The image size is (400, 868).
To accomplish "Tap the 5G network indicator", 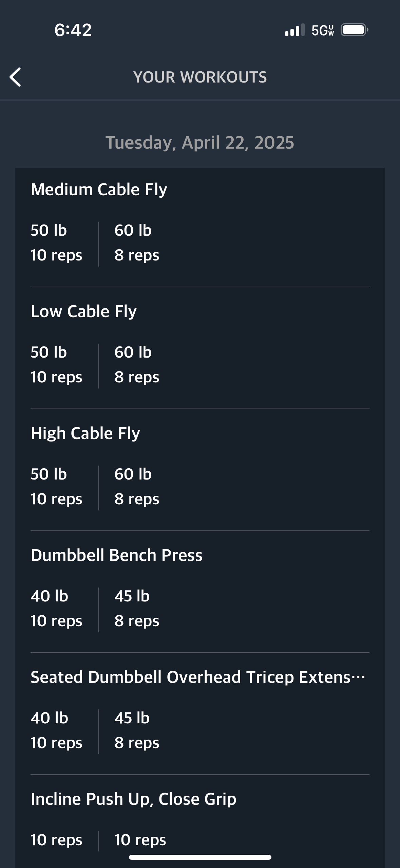I will [x=323, y=30].
